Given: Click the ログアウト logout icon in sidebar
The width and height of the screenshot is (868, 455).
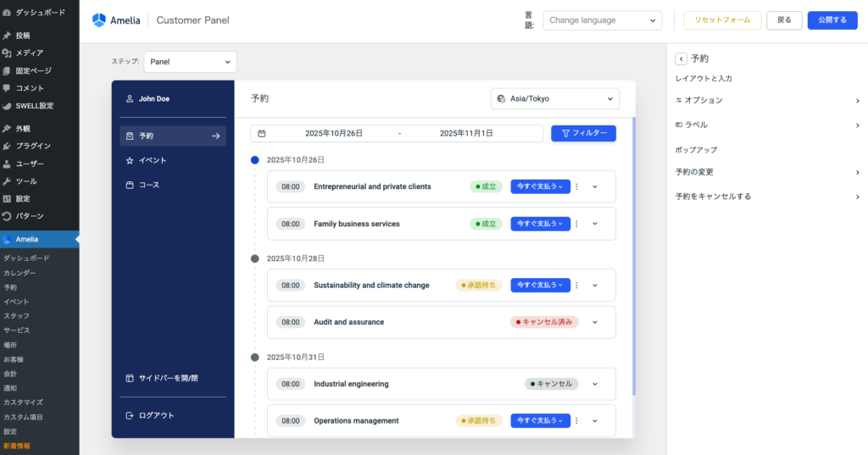Looking at the screenshot, I should 130,415.
